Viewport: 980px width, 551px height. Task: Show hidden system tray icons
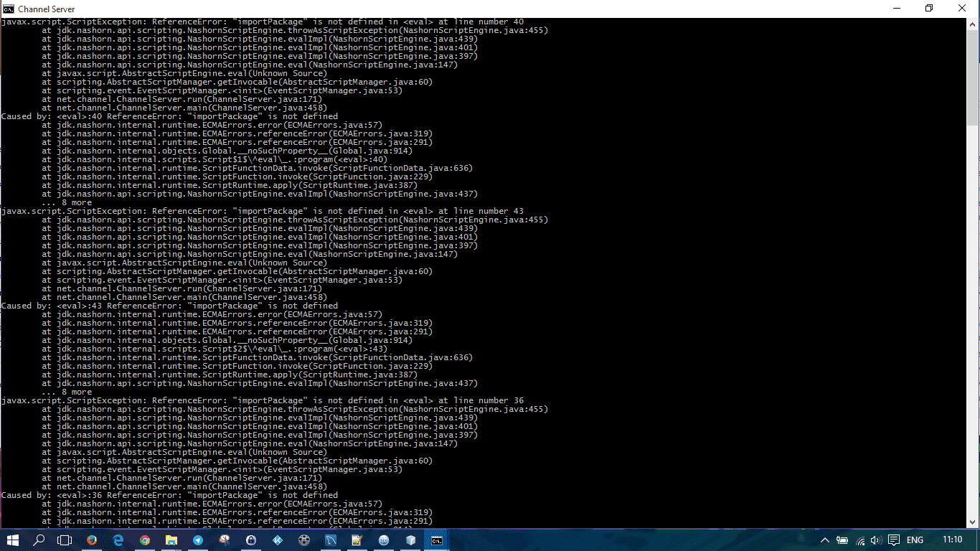[x=825, y=540]
